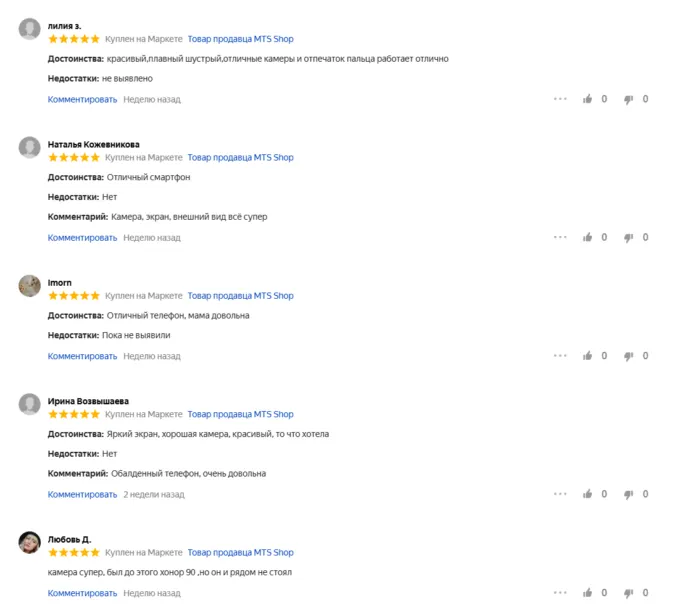The width and height of the screenshot is (680, 616).
Task: Expand three-dot options for Imorn's review
Action: click(560, 355)
